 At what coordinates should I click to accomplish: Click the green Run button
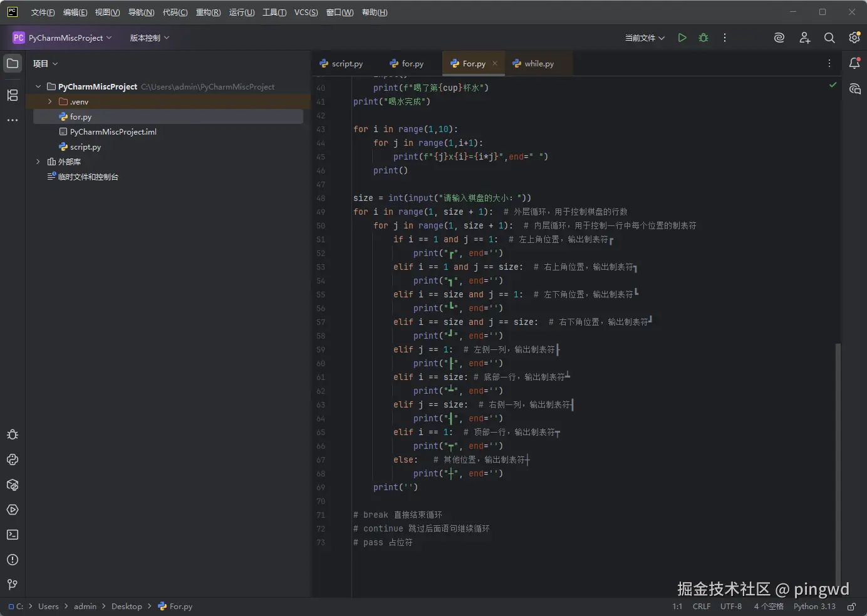click(x=682, y=38)
